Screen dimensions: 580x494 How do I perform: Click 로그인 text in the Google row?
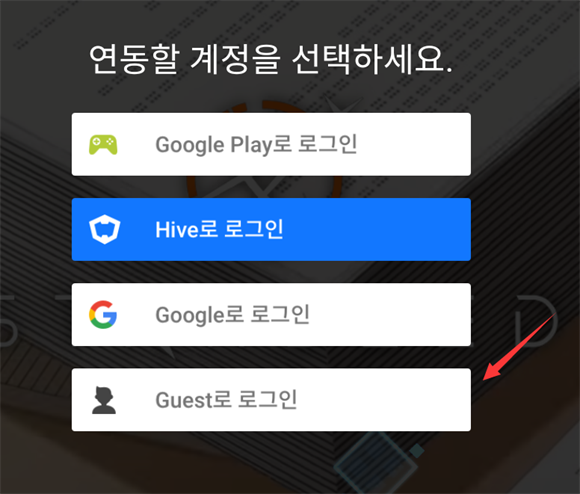[x=280, y=314]
